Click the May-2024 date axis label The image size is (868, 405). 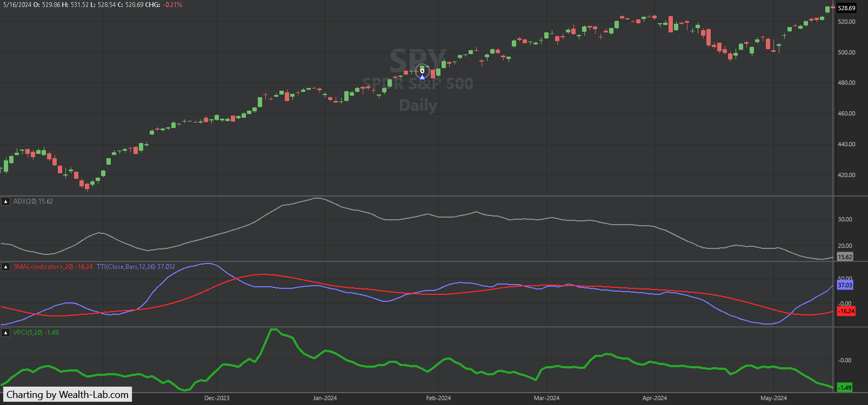coord(773,398)
